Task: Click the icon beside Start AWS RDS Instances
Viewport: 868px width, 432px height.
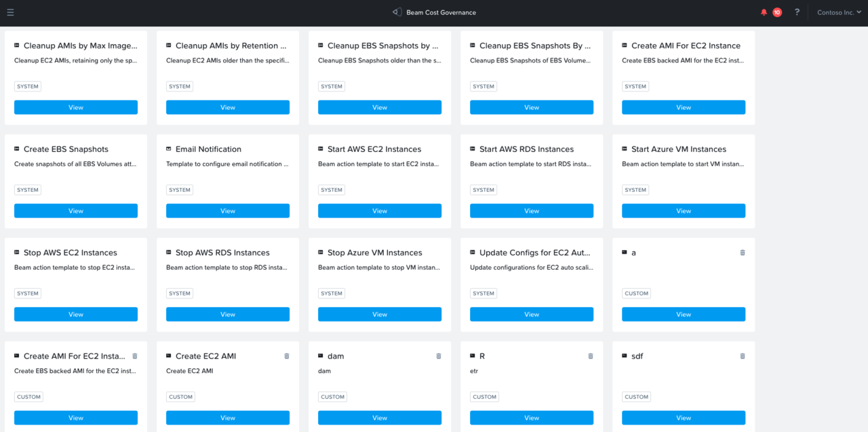Action: pyautogui.click(x=473, y=149)
